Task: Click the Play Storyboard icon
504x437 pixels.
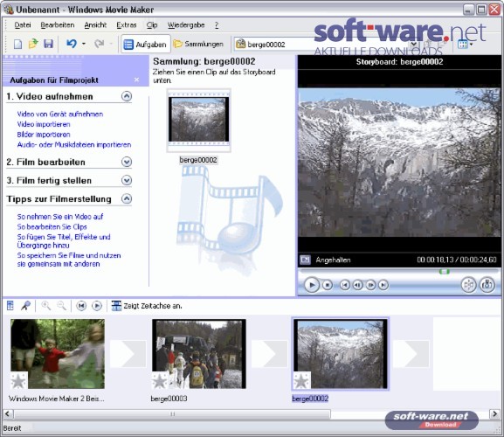Action: [97, 306]
